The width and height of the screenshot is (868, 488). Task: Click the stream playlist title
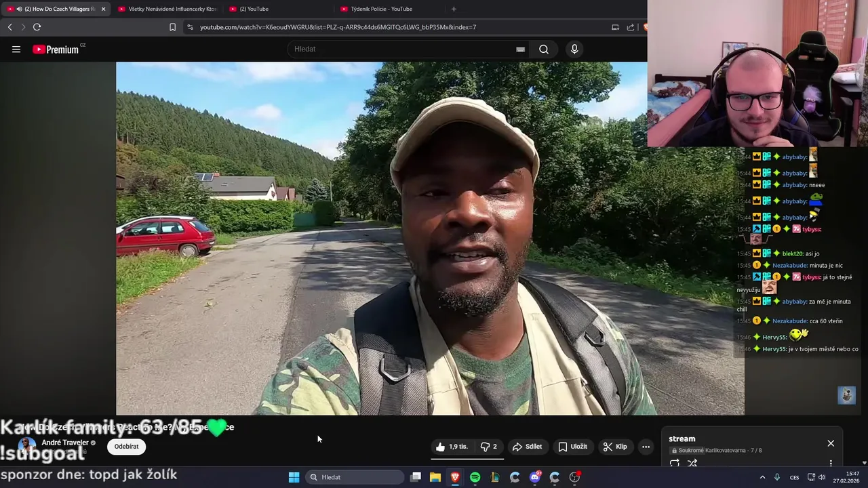click(682, 439)
